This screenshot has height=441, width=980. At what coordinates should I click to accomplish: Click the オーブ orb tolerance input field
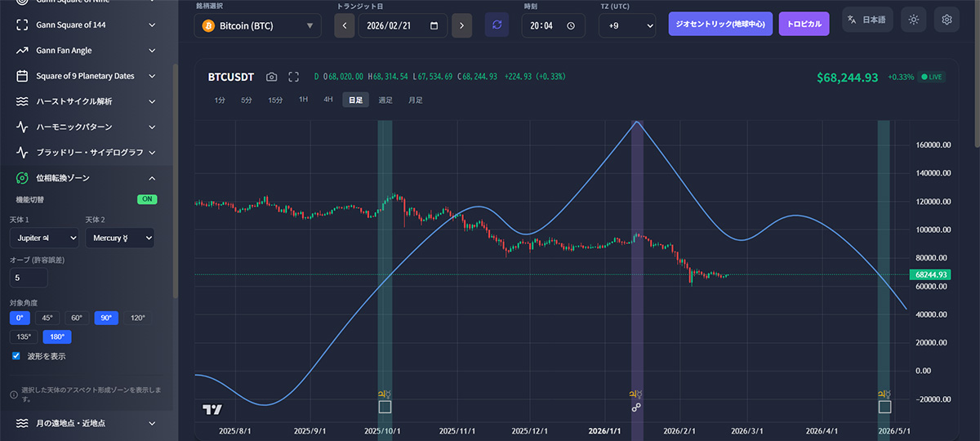[29, 278]
